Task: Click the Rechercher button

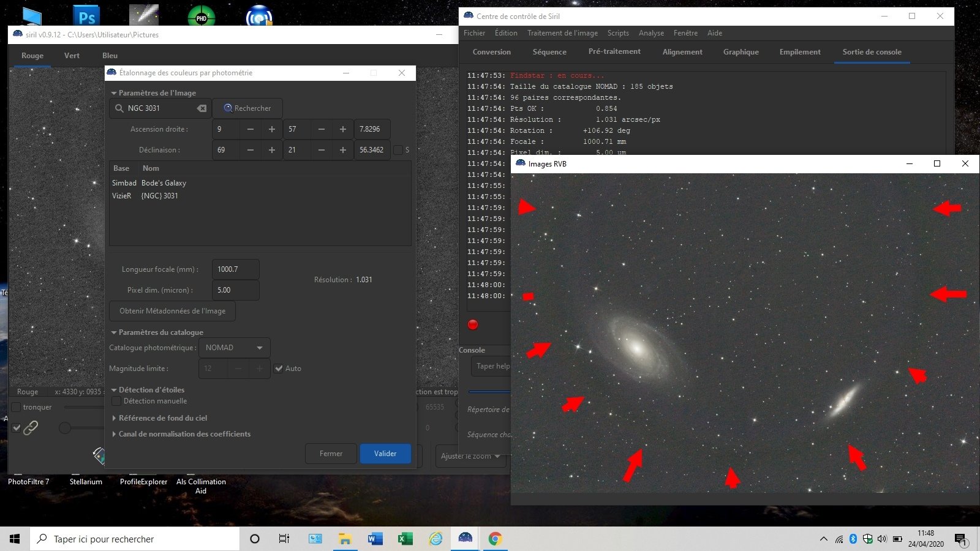Action: coord(247,108)
